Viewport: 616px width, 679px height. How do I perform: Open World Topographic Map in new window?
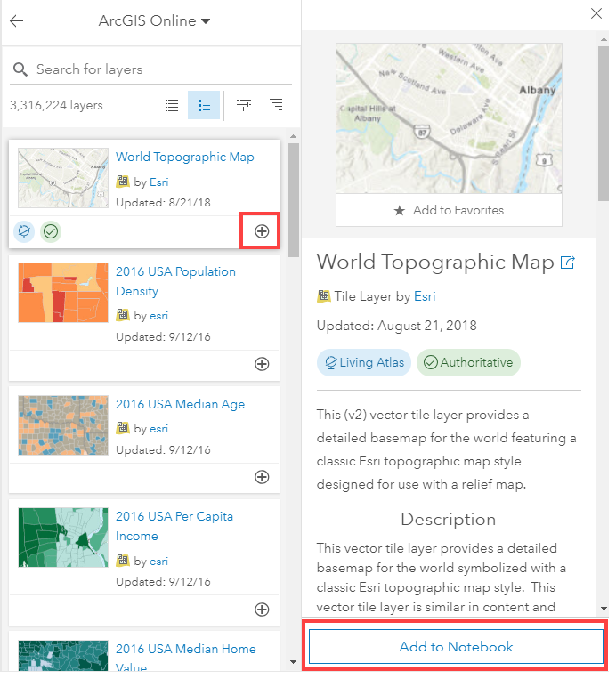pyautogui.click(x=567, y=263)
